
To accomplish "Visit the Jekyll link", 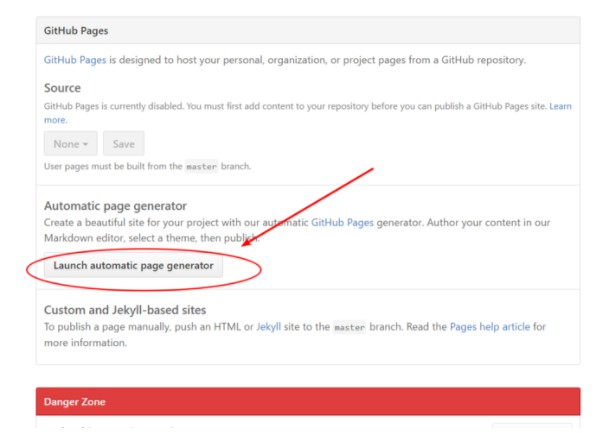I will pos(269,327).
